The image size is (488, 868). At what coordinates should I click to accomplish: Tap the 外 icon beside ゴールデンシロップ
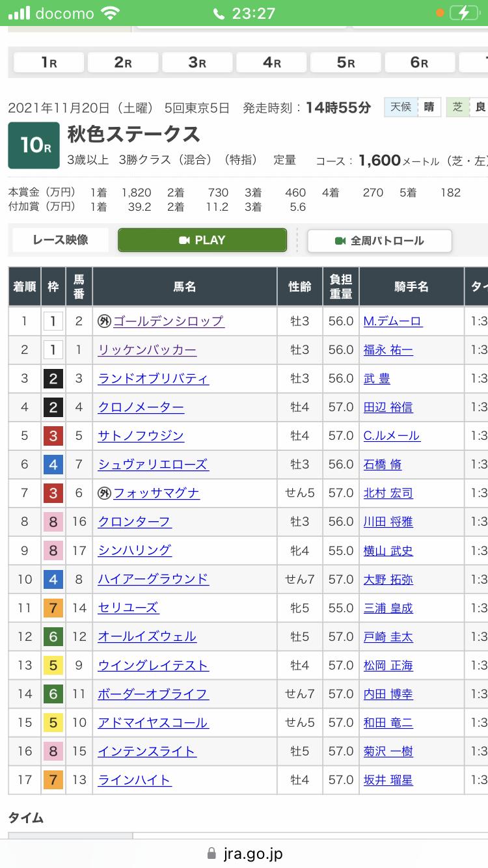point(105,321)
